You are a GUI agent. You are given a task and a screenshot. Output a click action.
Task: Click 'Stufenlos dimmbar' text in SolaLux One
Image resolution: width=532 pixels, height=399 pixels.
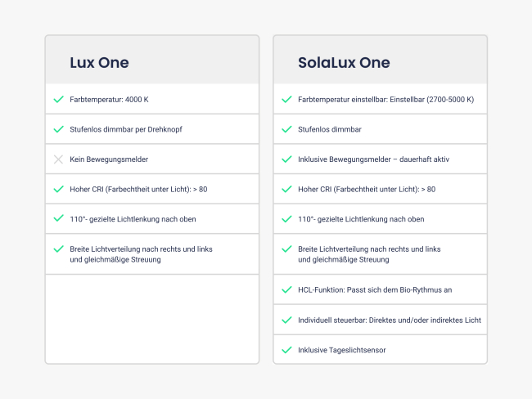pos(330,129)
